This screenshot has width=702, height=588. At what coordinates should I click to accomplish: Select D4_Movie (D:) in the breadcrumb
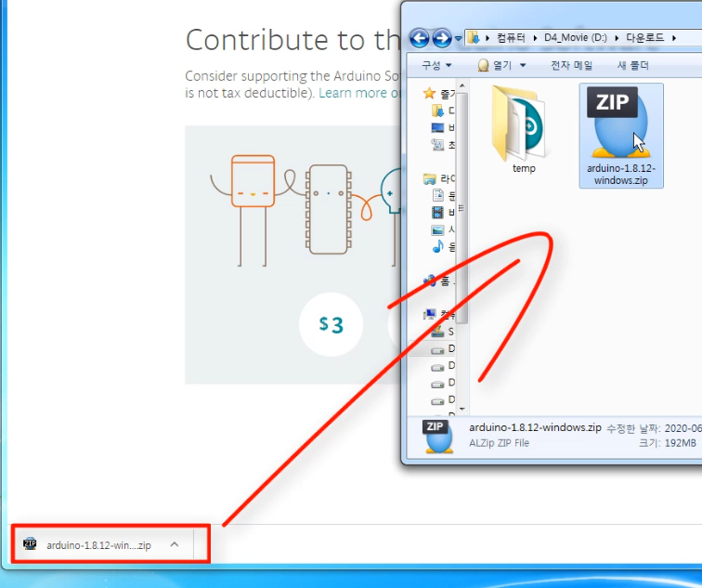[x=576, y=37]
